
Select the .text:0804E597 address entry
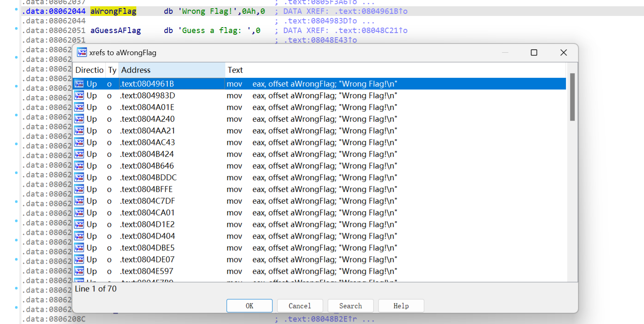(x=147, y=271)
